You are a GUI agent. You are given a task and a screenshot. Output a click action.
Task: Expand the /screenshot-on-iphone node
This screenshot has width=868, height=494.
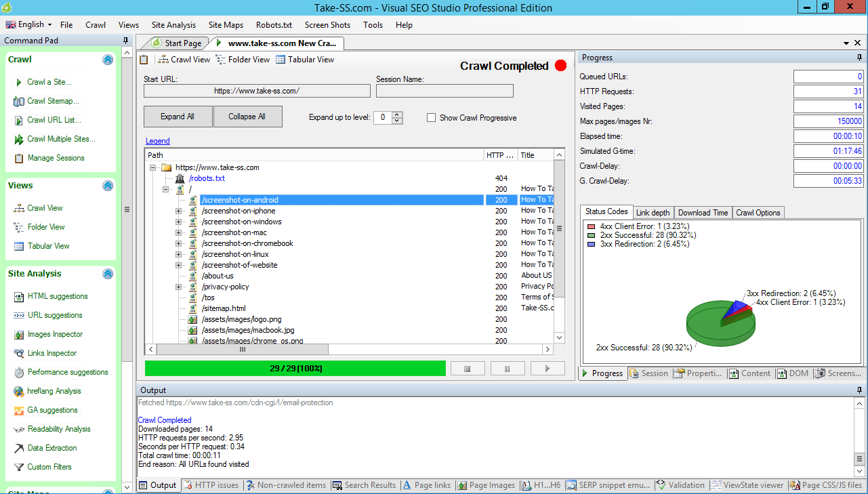[x=179, y=211]
